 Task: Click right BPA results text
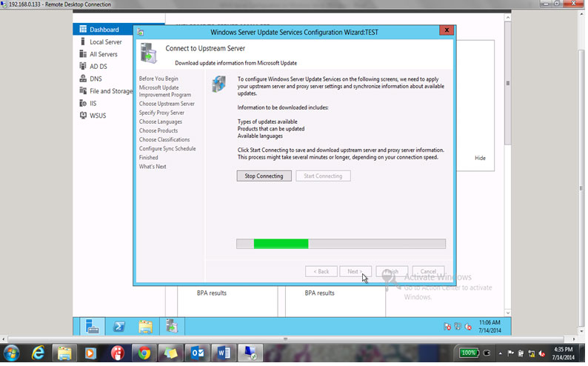click(x=319, y=293)
